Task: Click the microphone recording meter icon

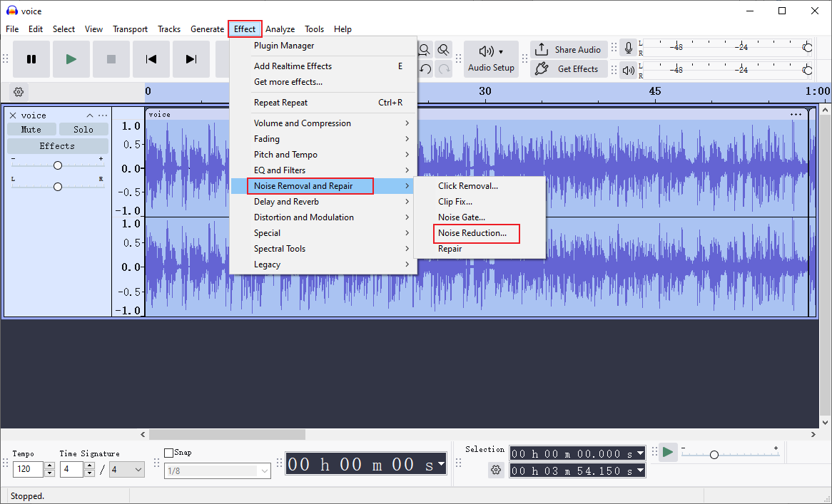Action: (629, 48)
